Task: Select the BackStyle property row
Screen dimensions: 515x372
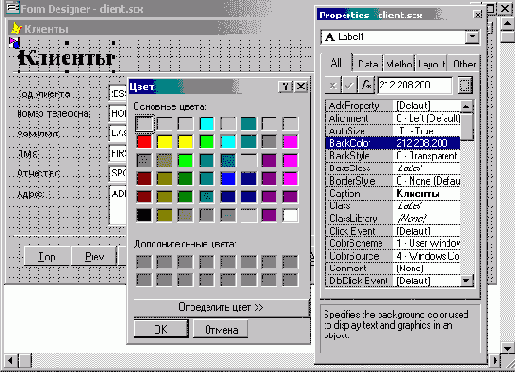Action: coord(393,156)
